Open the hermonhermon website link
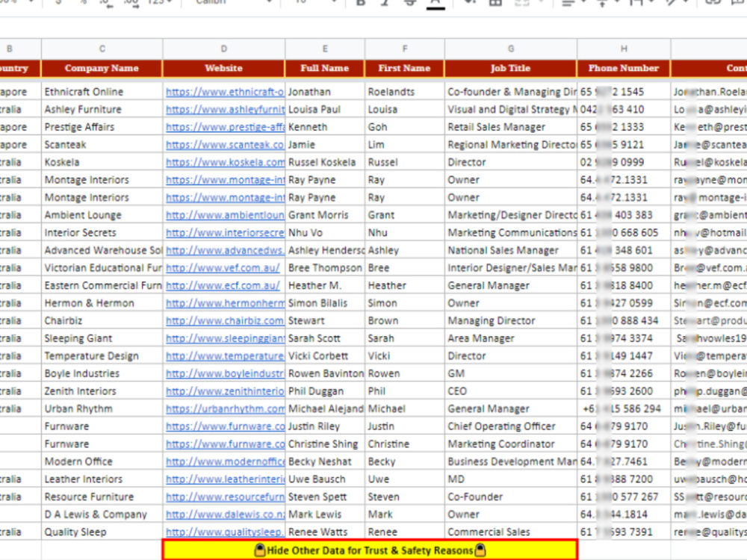Viewport: 747px width, 560px height. (225, 303)
